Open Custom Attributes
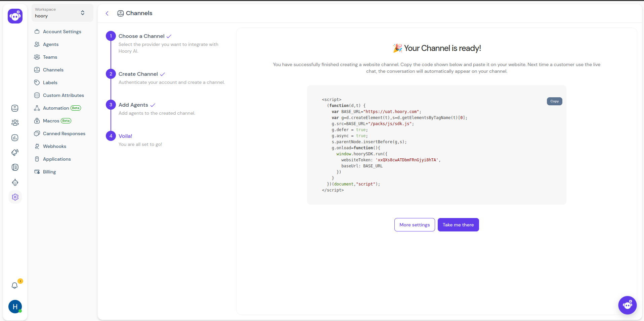The width and height of the screenshot is (644, 321). (63, 95)
